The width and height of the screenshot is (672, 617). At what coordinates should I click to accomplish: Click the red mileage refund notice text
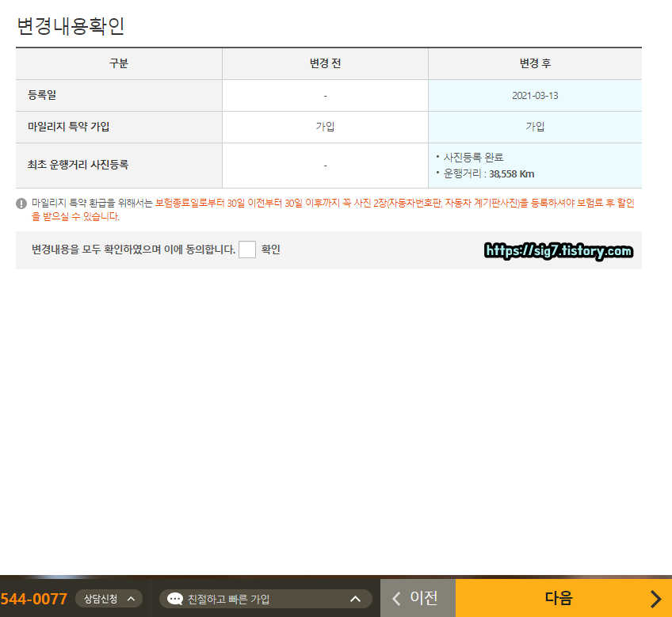point(333,210)
